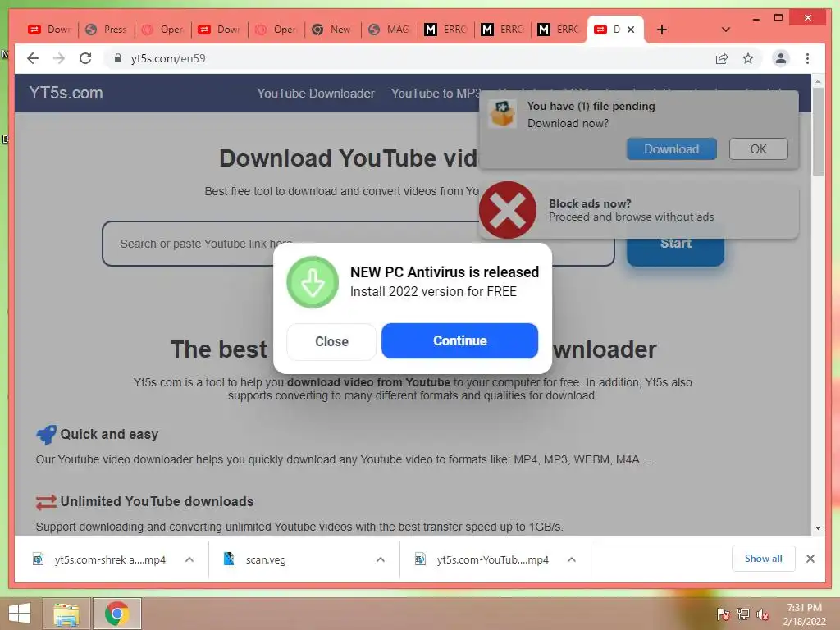
Task: Click Download in file pending popup
Action: (x=671, y=149)
